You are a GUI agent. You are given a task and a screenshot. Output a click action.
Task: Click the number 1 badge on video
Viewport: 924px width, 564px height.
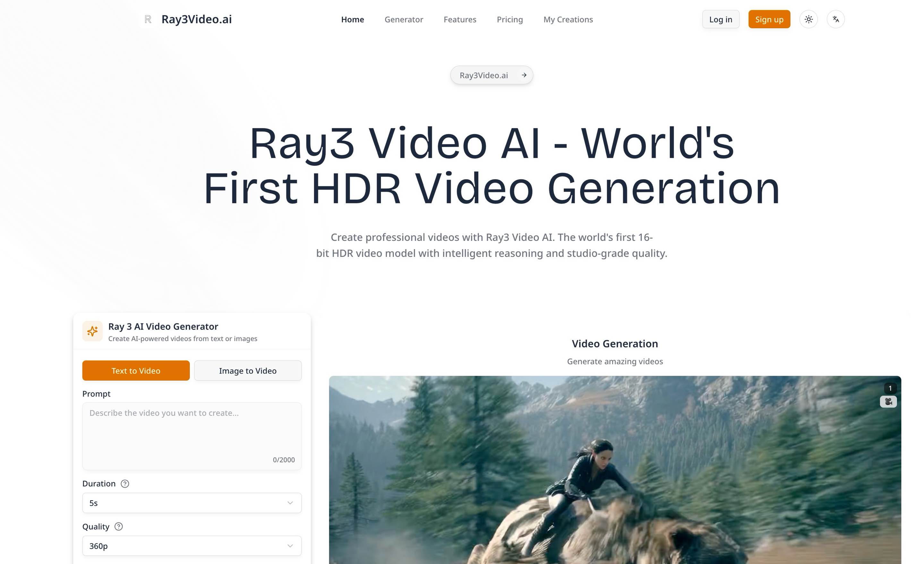coord(890,388)
